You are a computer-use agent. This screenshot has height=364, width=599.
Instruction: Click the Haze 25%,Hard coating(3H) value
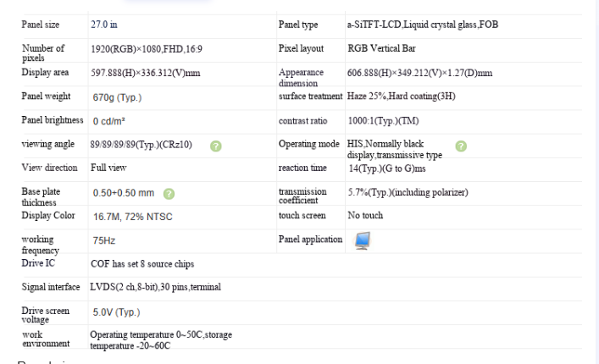(x=401, y=97)
